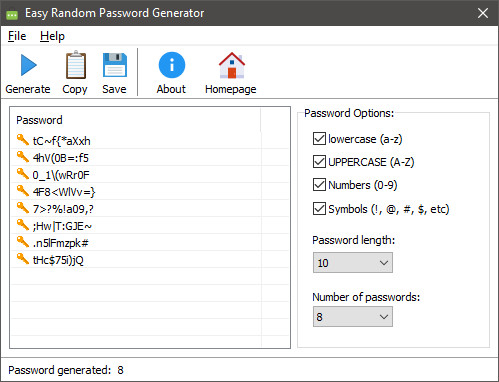Open the File menu
499x382 pixels.
pos(17,36)
